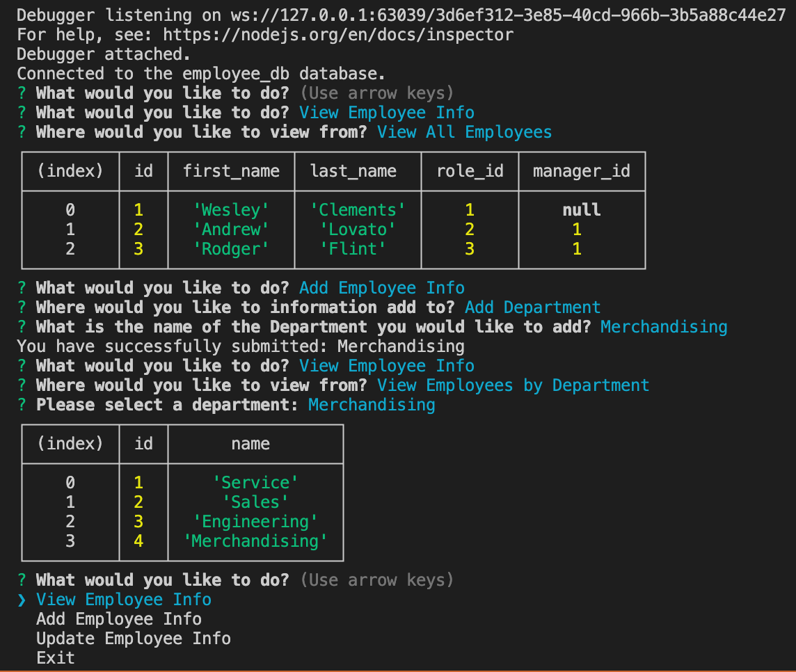Click the first_name column header
796x672 pixels.
pos(231,171)
